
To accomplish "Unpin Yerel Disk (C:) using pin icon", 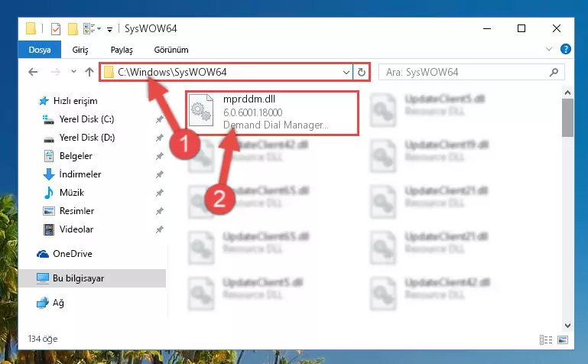I will pos(159,119).
